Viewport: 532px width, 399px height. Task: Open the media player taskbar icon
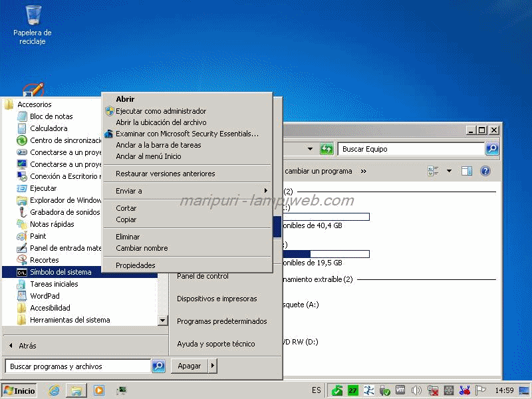pyautogui.click(x=99, y=390)
